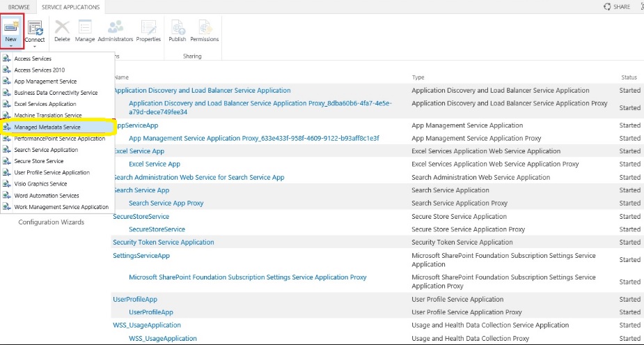This screenshot has height=345, width=644.
Task: Open Security Token Service Application link
Action: (x=164, y=243)
